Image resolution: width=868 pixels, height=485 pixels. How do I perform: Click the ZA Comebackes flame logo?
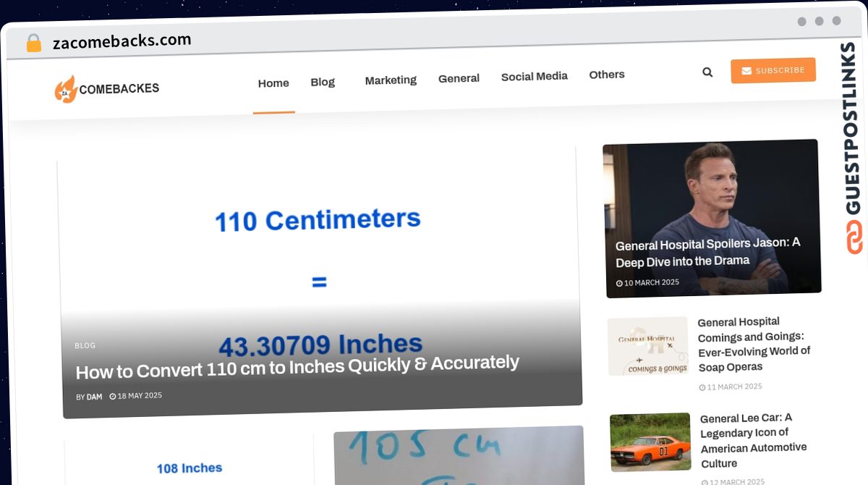(66, 90)
